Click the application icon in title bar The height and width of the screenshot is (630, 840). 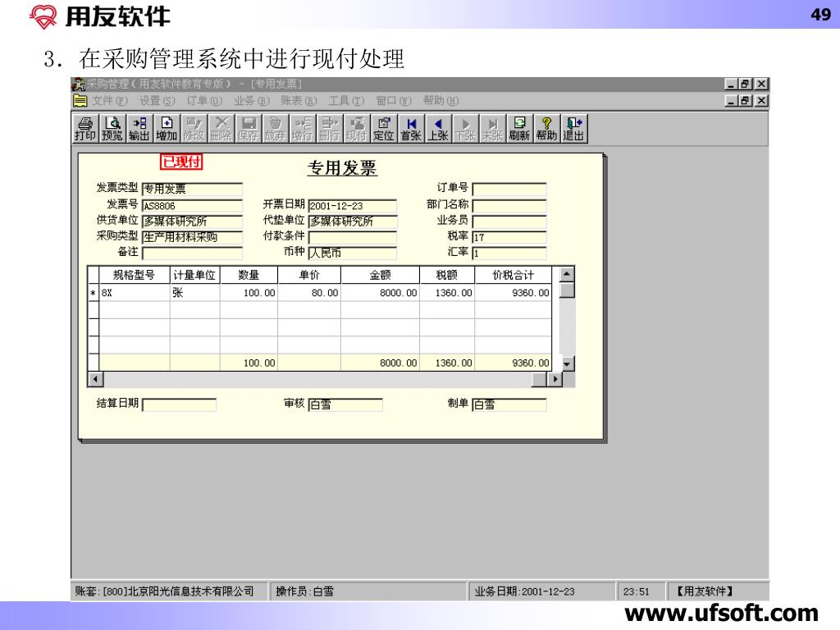point(78,84)
